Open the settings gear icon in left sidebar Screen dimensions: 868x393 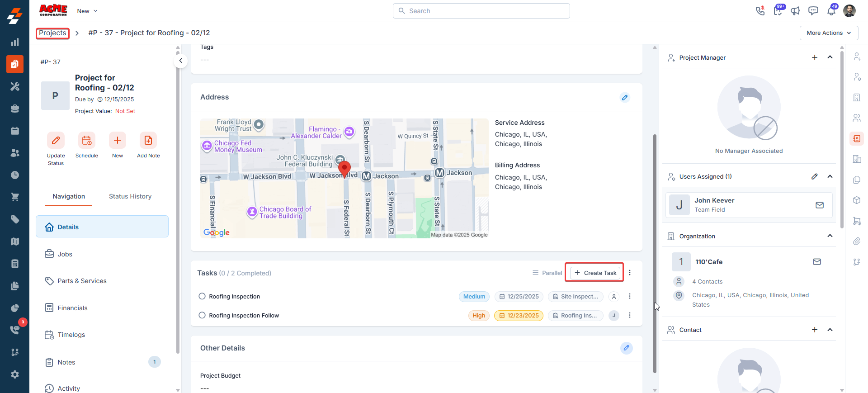pos(15,374)
